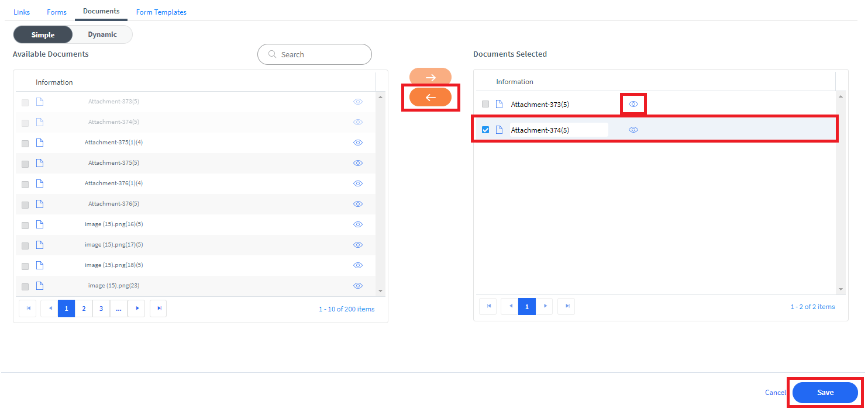Preview Attachment-375(5) using the eye icon

[x=358, y=163]
